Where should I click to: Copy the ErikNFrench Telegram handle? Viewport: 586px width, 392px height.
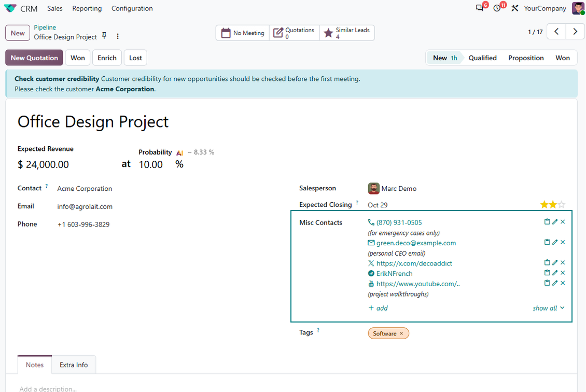[547, 273]
